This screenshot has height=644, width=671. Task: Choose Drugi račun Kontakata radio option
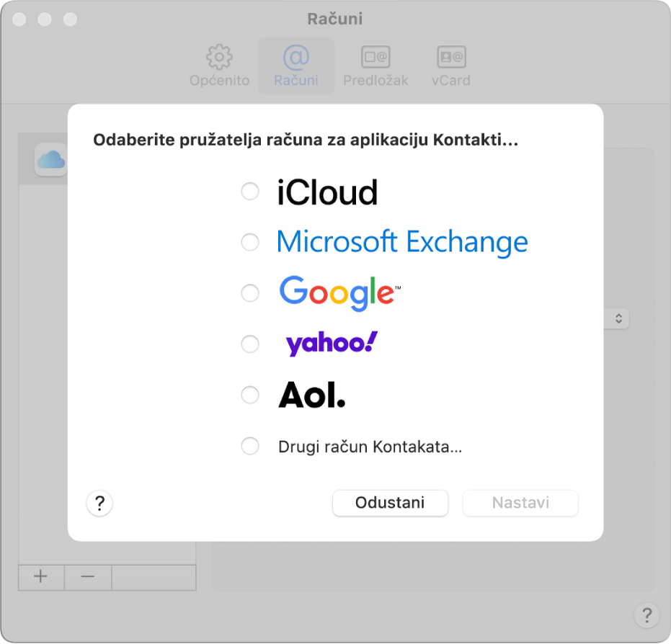(250, 446)
